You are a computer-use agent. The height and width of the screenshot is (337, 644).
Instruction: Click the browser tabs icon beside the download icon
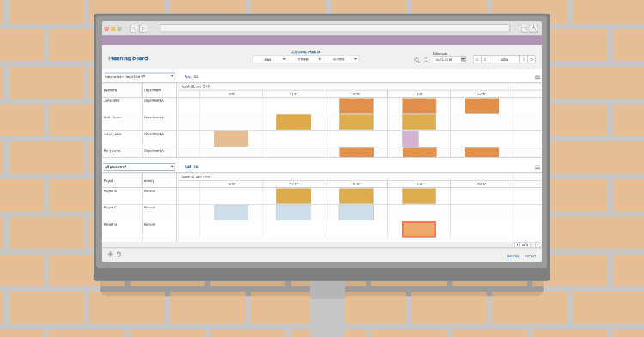(x=524, y=28)
